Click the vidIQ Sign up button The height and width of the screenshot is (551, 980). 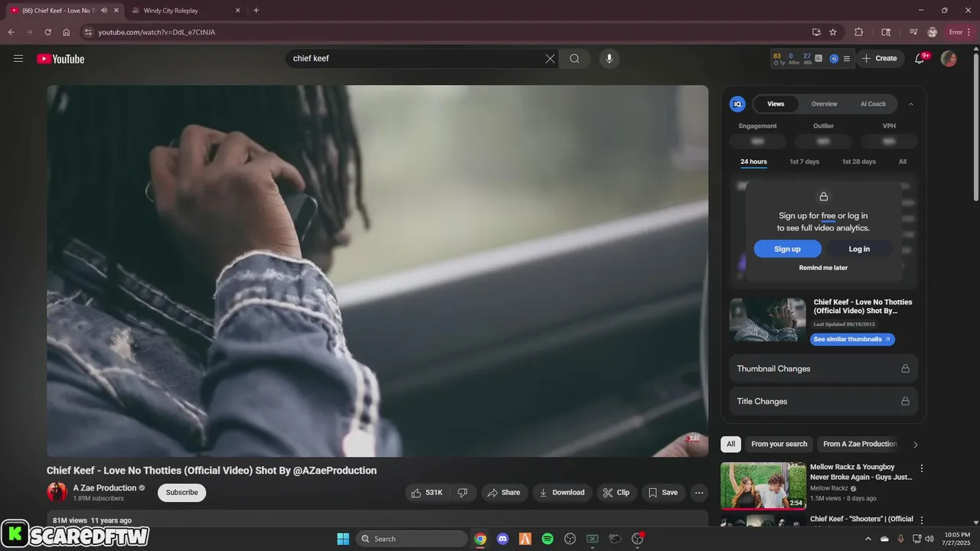[x=787, y=249]
